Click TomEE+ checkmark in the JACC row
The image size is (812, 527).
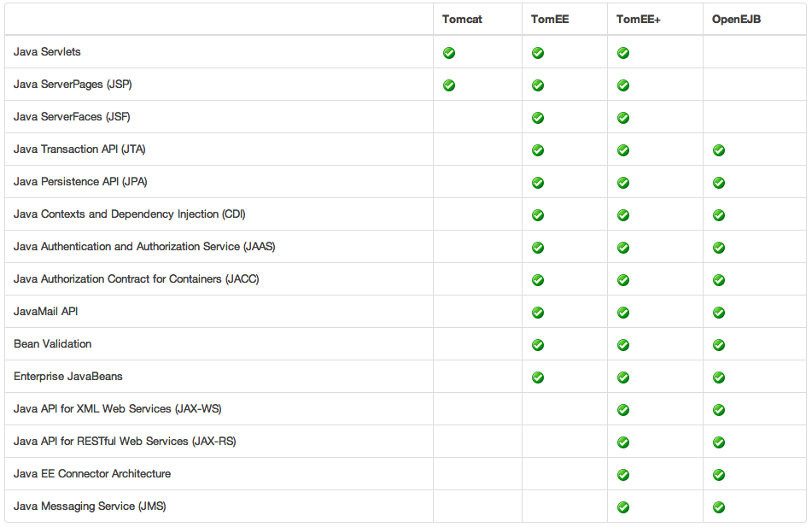[x=623, y=280]
